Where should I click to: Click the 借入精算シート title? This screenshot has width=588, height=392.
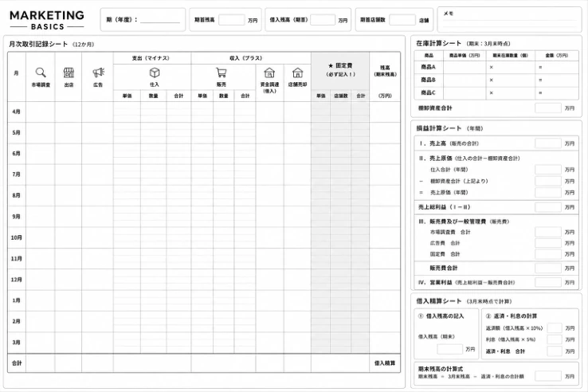(438, 301)
